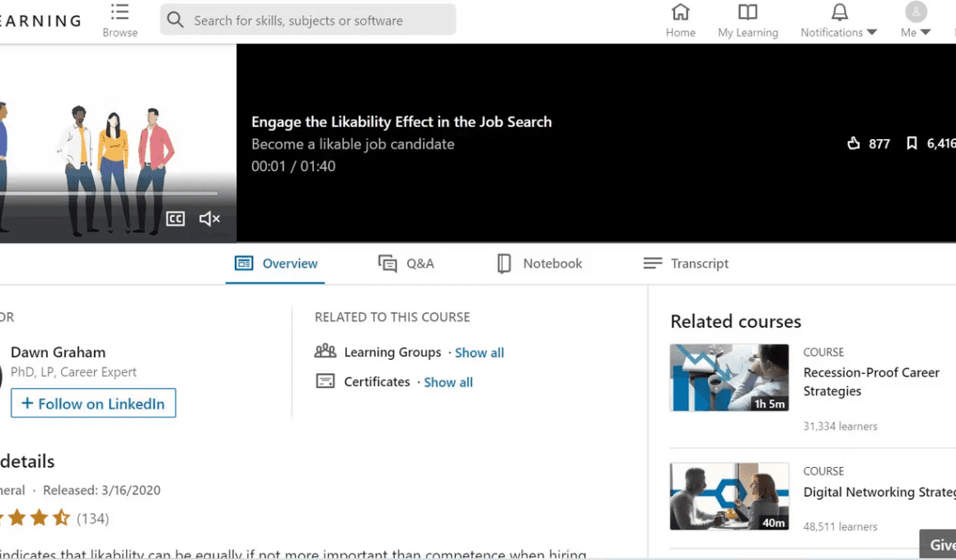
Task: Open Recession-Proof Career Strategies thumbnail
Action: 729,378
